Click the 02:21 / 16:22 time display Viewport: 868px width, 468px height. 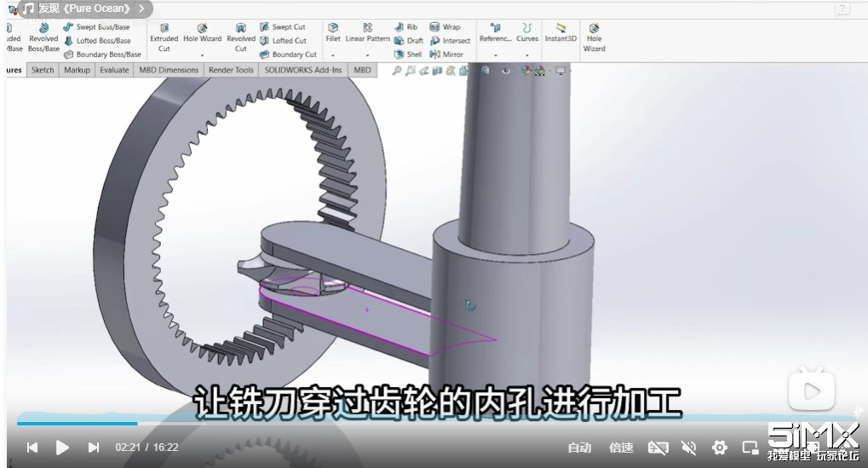(x=147, y=448)
